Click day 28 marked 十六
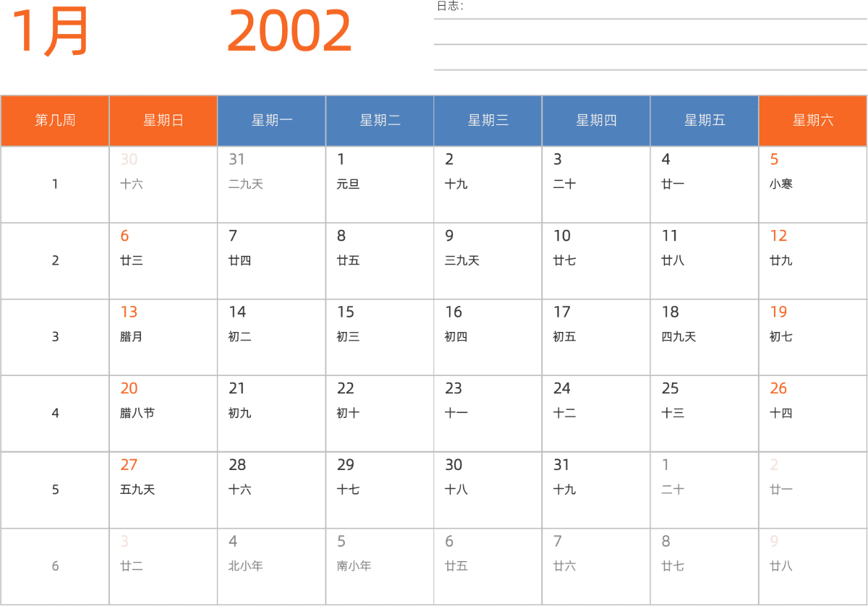Screen dimensions: 868x606 (272, 490)
